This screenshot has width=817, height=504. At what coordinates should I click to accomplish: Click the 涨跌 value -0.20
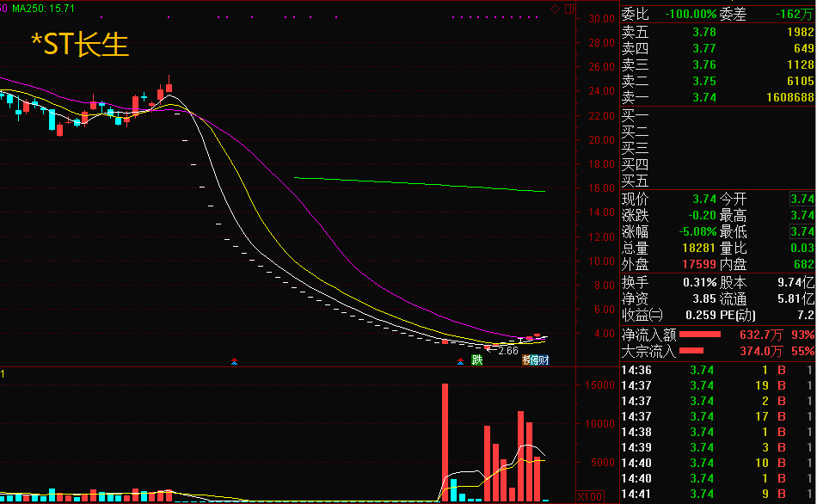pyautogui.click(x=702, y=215)
